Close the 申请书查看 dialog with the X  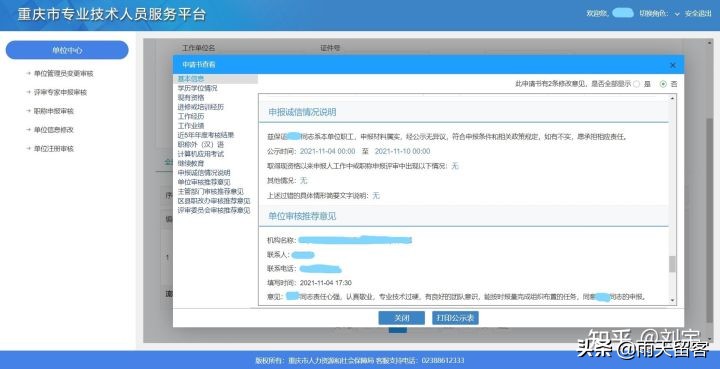[x=673, y=65]
